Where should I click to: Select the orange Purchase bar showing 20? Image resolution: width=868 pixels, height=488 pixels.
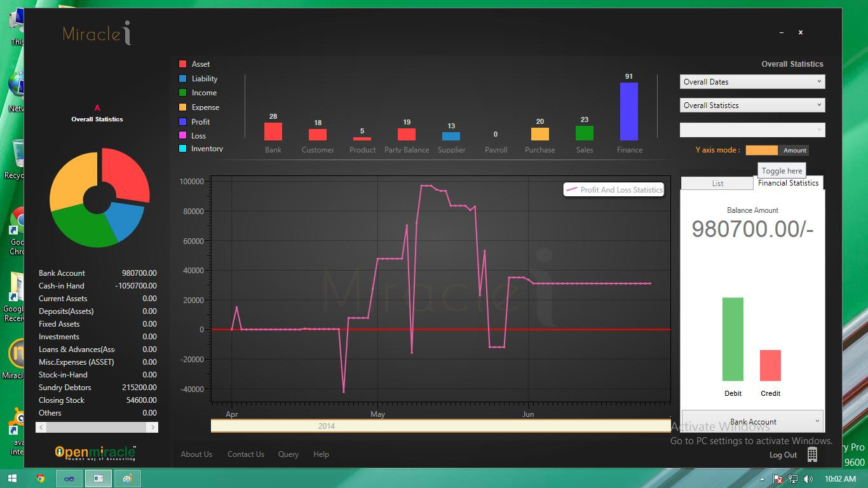pyautogui.click(x=540, y=134)
